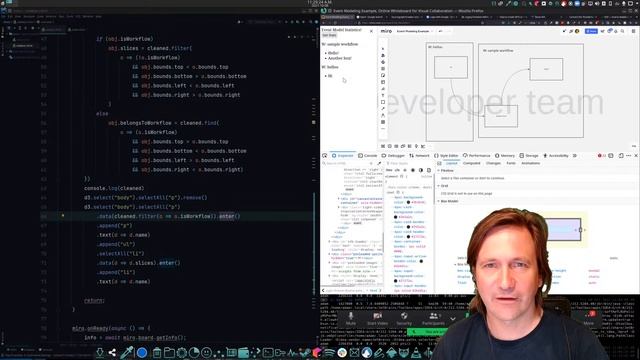Select the connection line tool in Miro
The height and width of the screenshot is (360, 640).
click(x=383, y=109)
